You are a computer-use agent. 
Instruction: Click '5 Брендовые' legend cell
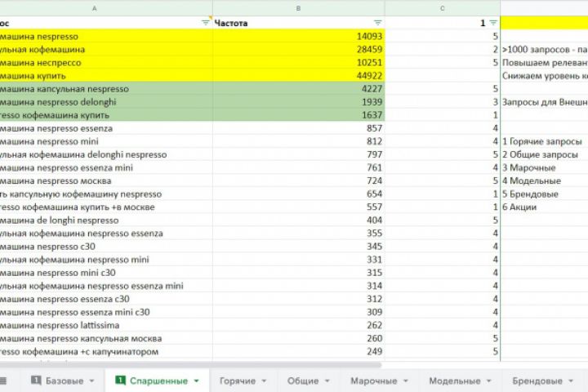point(544,194)
